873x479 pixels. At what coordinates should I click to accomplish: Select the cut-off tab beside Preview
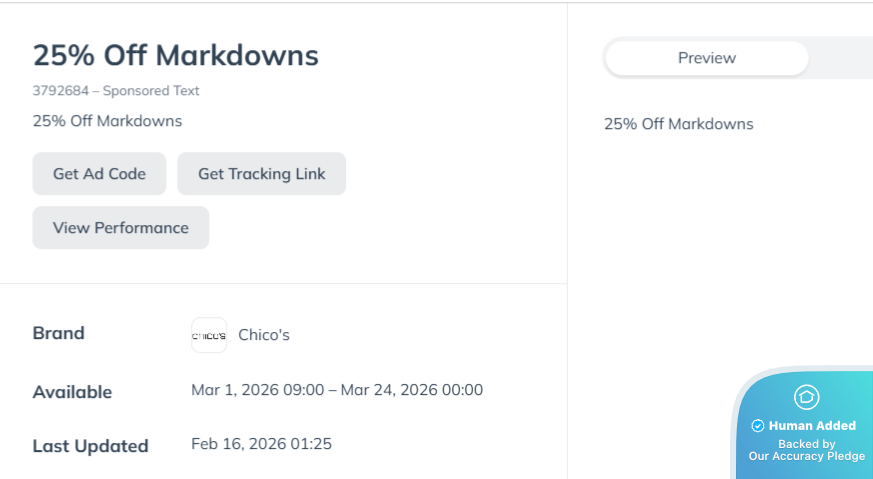tap(842, 58)
